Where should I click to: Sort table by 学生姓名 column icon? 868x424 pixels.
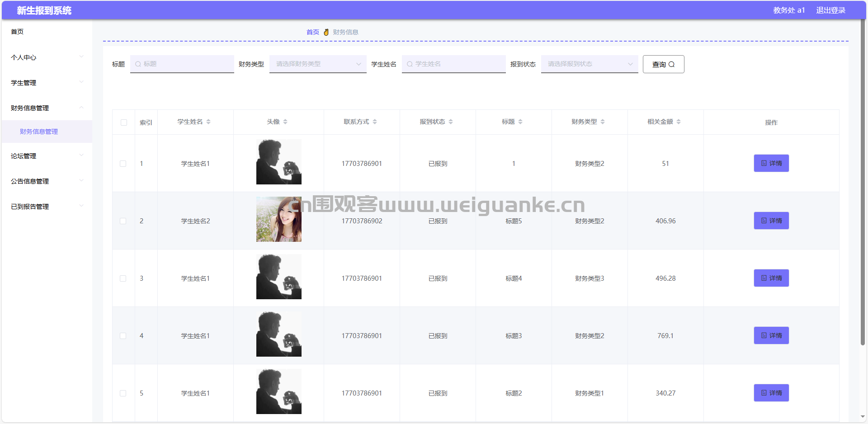(208, 122)
